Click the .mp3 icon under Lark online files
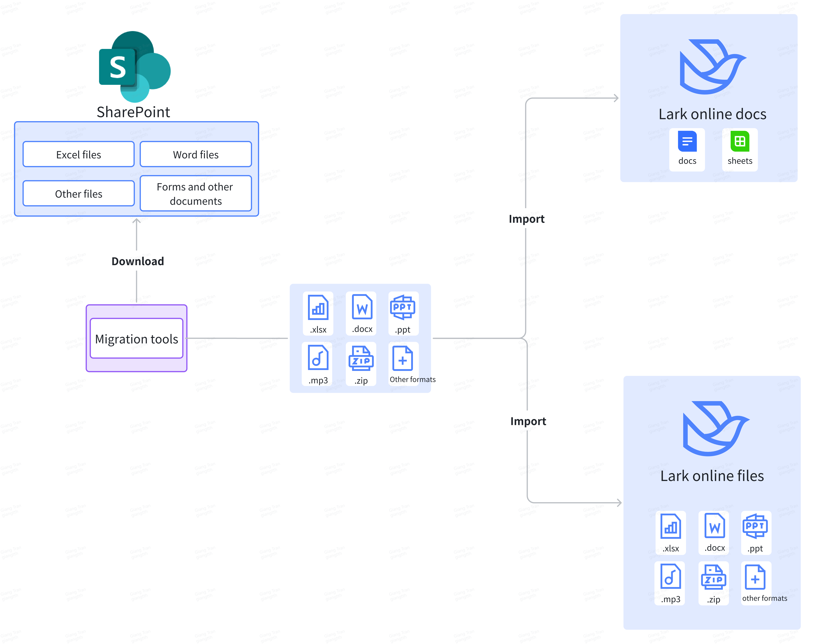This screenshot has width=815, height=644. 671,576
